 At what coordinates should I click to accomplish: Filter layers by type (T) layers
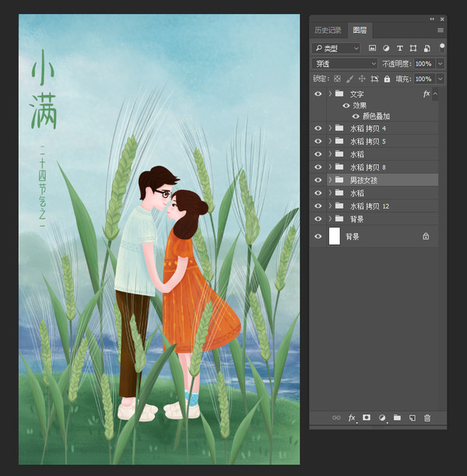[x=400, y=48]
